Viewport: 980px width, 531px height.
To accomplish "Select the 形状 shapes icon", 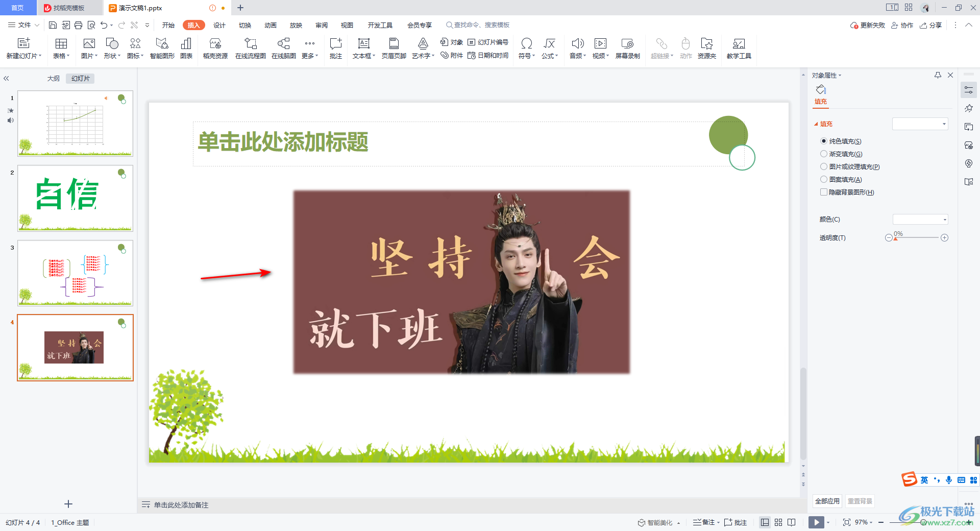I will pos(112,44).
